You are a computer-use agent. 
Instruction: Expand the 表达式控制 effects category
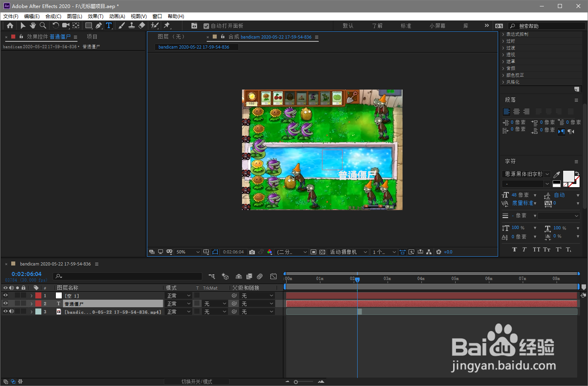[503, 35]
